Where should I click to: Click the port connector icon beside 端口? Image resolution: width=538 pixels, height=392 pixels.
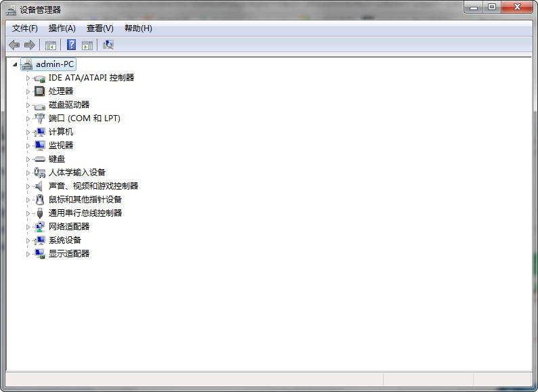tap(40, 118)
